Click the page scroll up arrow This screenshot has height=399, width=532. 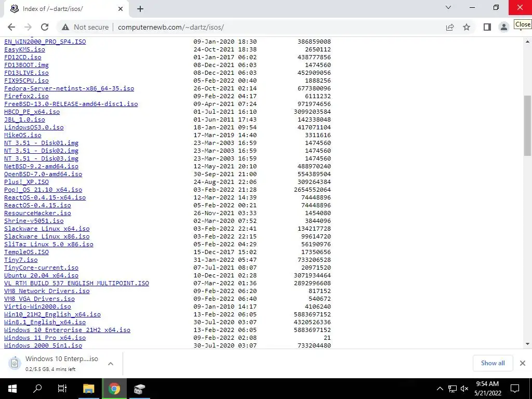[527, 42]
